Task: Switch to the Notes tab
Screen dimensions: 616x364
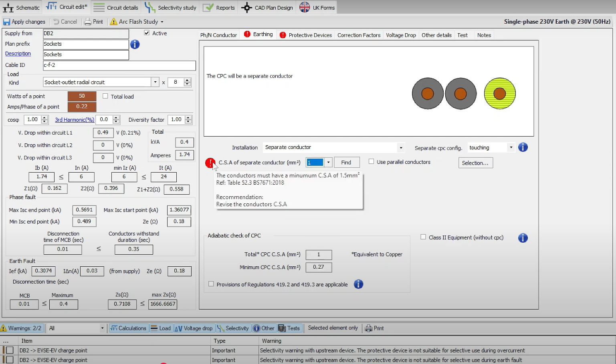Action: (x=484, y=35)
